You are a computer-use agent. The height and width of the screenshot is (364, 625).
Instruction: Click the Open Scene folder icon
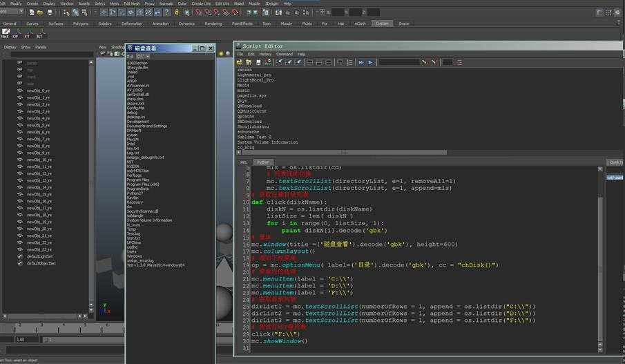tap(40, 12)
